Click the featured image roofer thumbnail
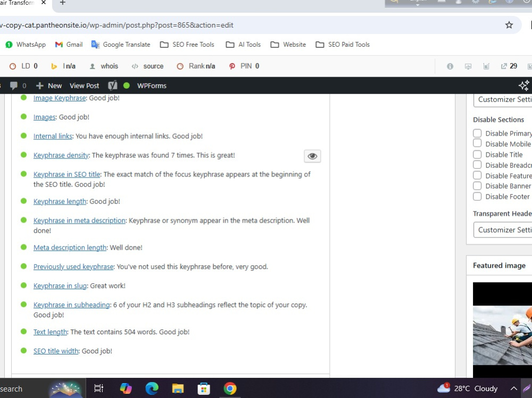This screenshot has width=532, height=398. point(503,329)
